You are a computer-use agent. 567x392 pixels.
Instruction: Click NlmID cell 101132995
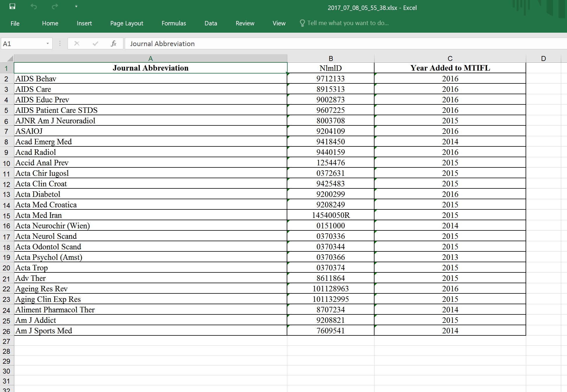coord(331,299)
